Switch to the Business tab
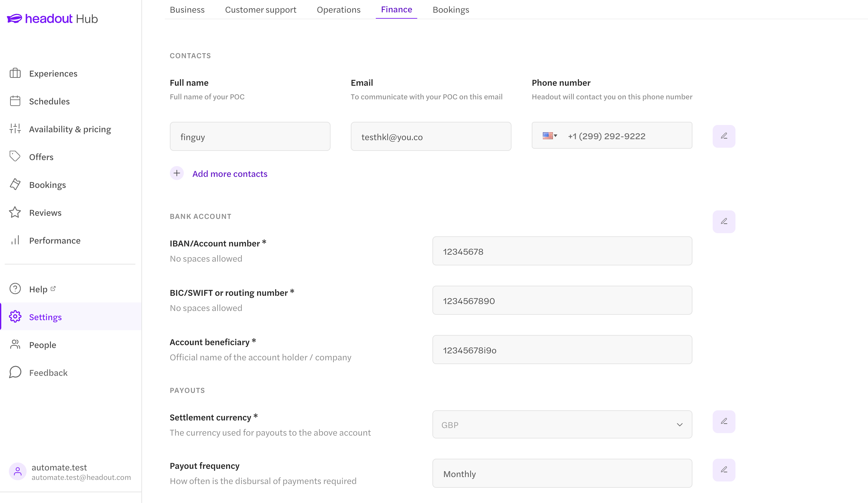The height and width of the screenshot is (503, 868). (x=187, y=9)
